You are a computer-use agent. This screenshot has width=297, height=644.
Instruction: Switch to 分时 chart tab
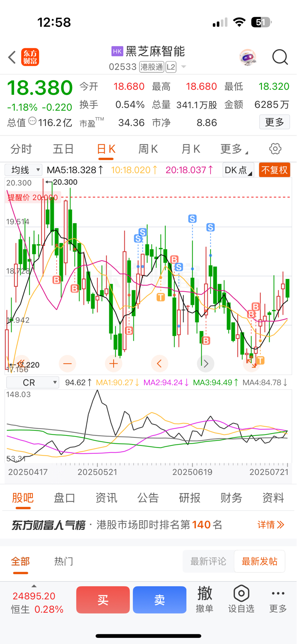[x=21, y=149]
